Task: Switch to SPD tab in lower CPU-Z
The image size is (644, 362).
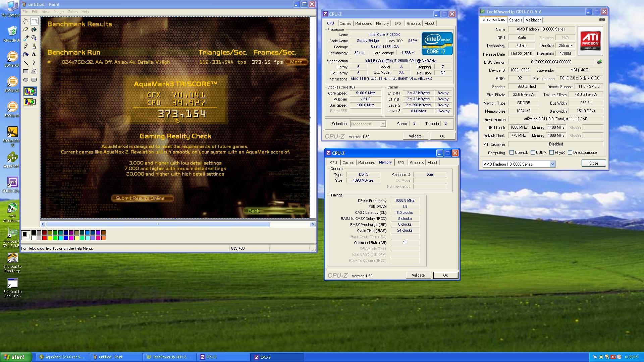Action: (x=400, y=163)
